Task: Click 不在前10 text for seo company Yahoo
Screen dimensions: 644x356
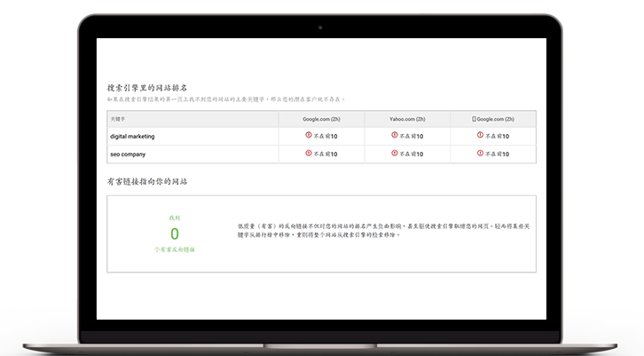Action: click(x=412, y=154)
